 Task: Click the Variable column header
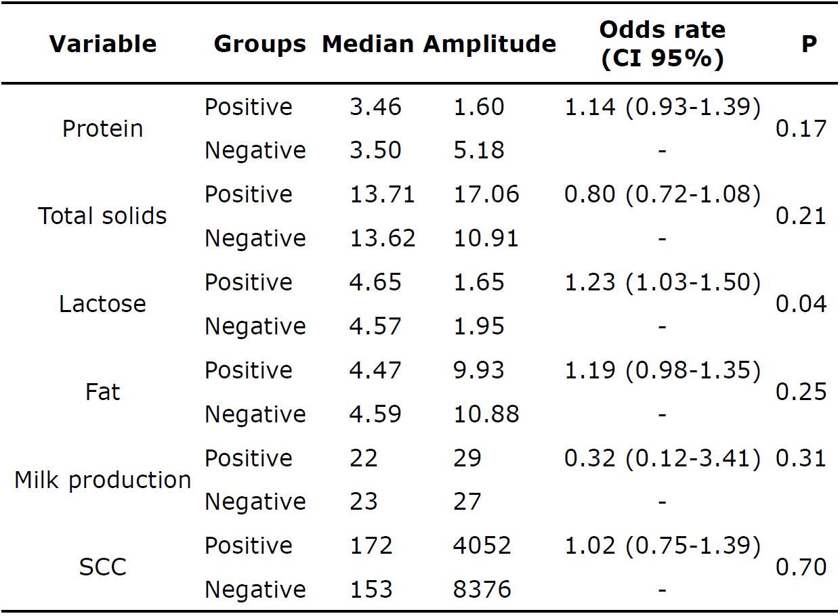tap(103, 45)
